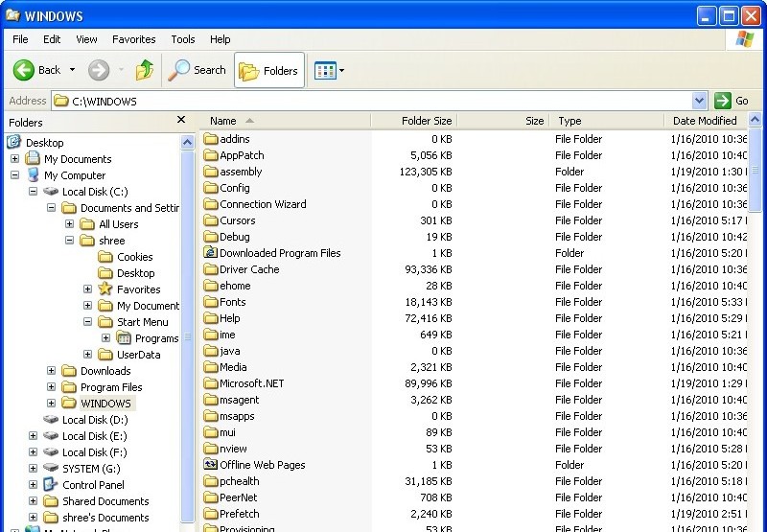Sort by the Name column header

point(285,121)
